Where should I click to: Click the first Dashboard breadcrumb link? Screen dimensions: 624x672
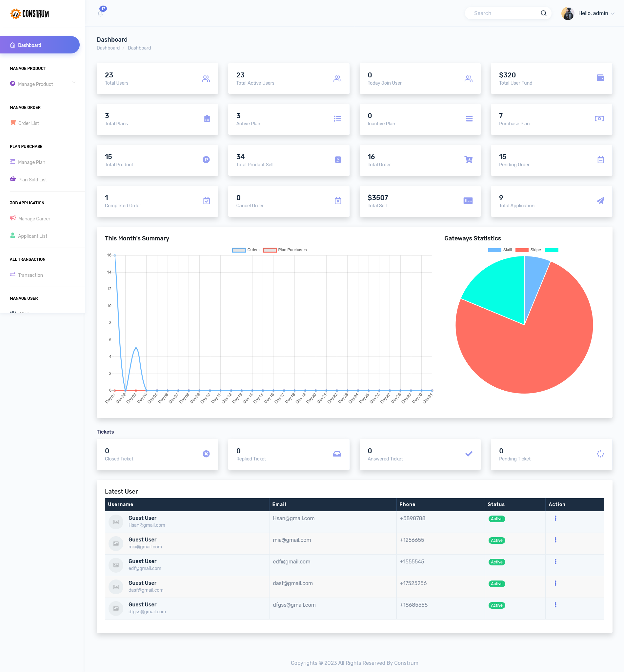click(x=108, y=48)
